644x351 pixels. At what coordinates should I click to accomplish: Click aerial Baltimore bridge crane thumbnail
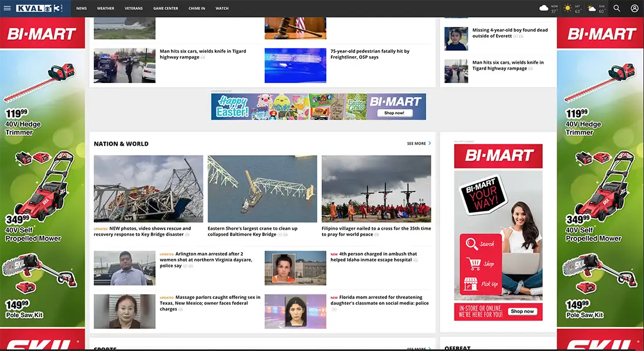coord(262,189)
